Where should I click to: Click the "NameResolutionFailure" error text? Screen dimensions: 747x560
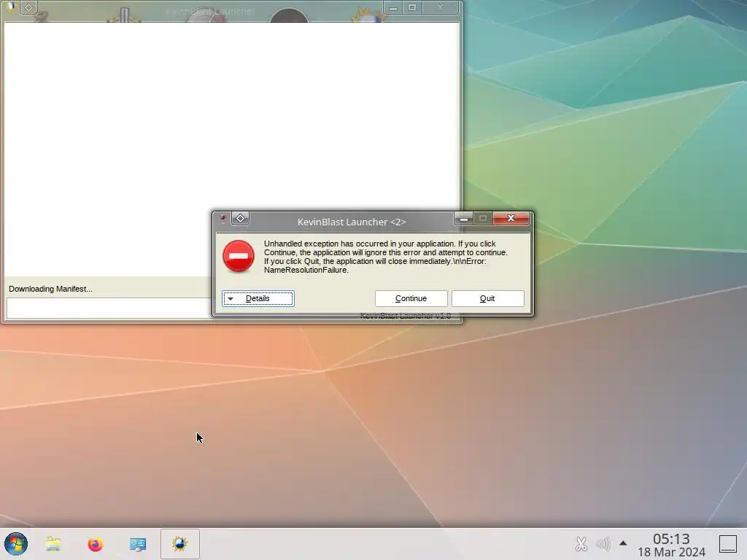(x=305, y=270)
